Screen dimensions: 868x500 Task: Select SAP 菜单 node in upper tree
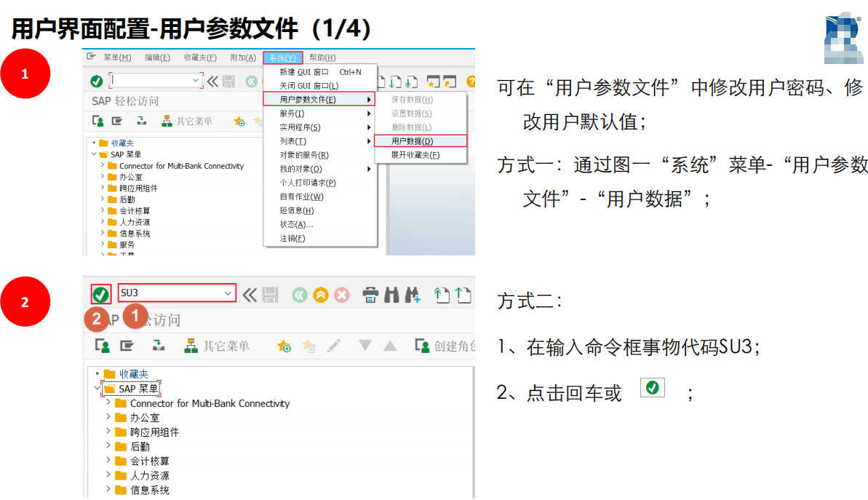point(126,154)
